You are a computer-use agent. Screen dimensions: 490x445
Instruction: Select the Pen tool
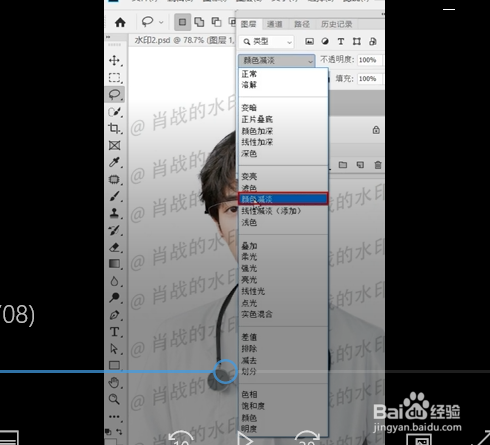pos(114,315)
